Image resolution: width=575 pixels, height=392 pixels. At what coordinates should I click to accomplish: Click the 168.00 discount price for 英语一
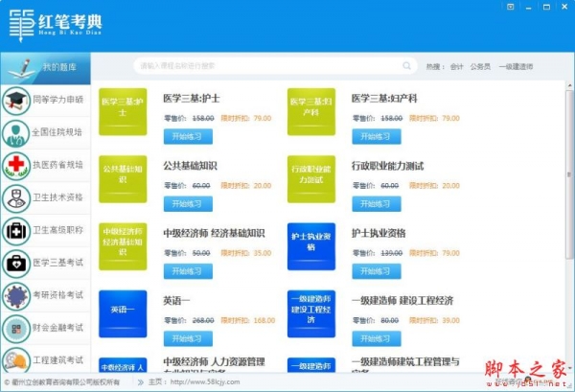tap(264, 320)
